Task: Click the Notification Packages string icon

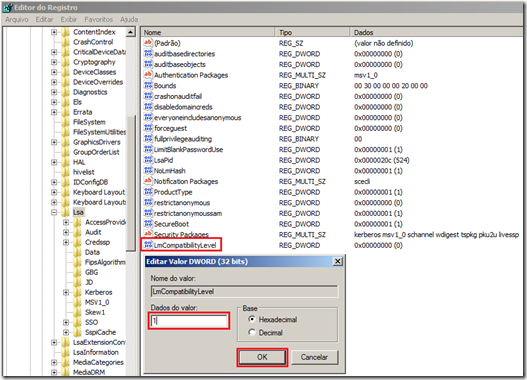Action: [148, 181]
